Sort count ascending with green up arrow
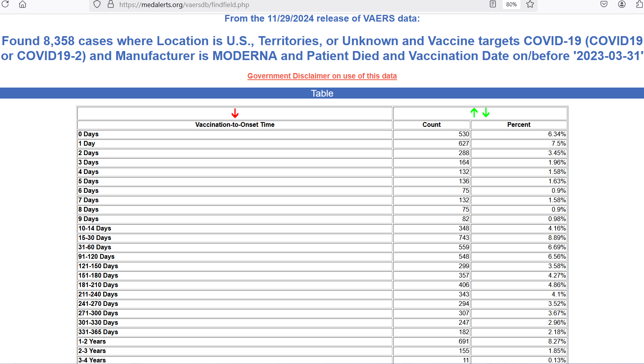The height and width of the screenshot is (364, 644). click(x=474, y=113)
